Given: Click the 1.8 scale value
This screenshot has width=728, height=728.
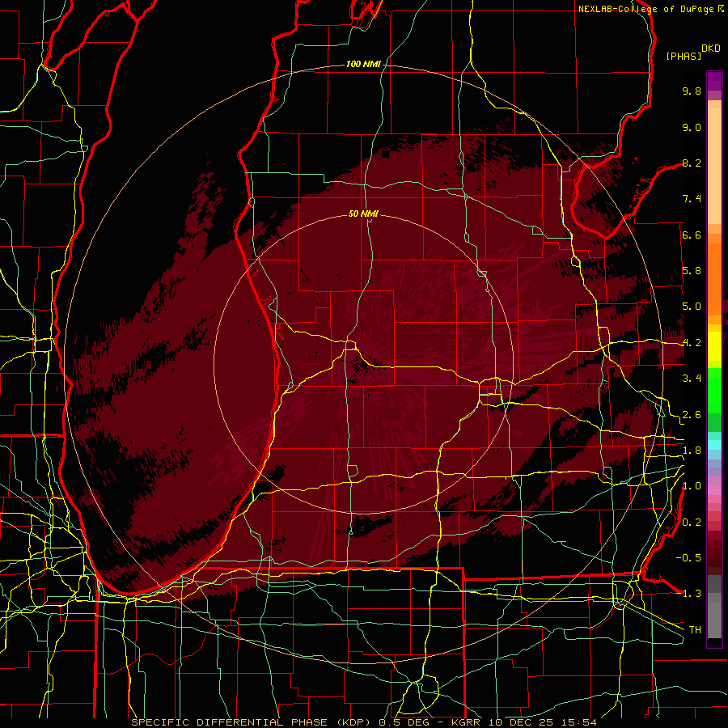Looking at the screenshot, I should pyautogui.click(x=692, y=451).
